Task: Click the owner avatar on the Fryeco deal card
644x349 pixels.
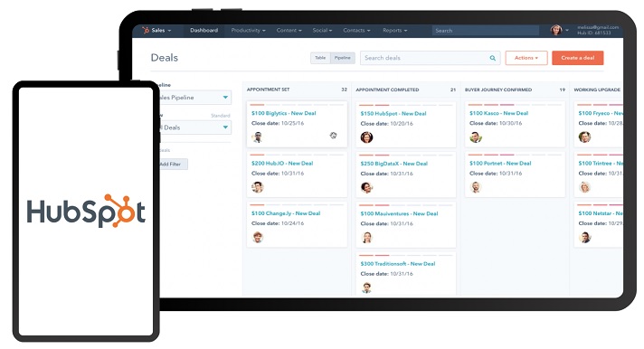Action: click(x=584, y=137)
